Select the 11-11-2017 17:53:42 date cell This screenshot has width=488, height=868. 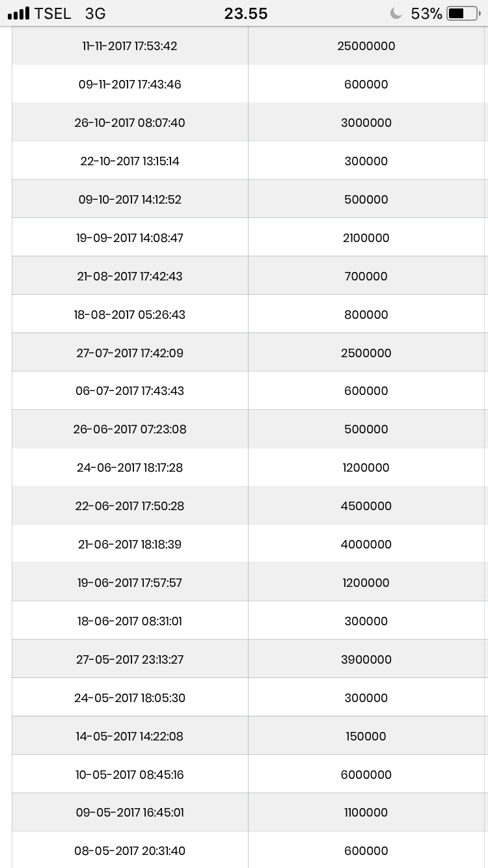click(130, 46)
